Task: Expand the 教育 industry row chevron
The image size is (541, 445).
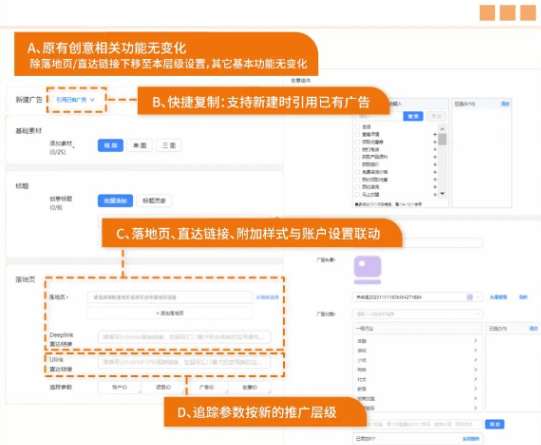Action: [475, 389]
